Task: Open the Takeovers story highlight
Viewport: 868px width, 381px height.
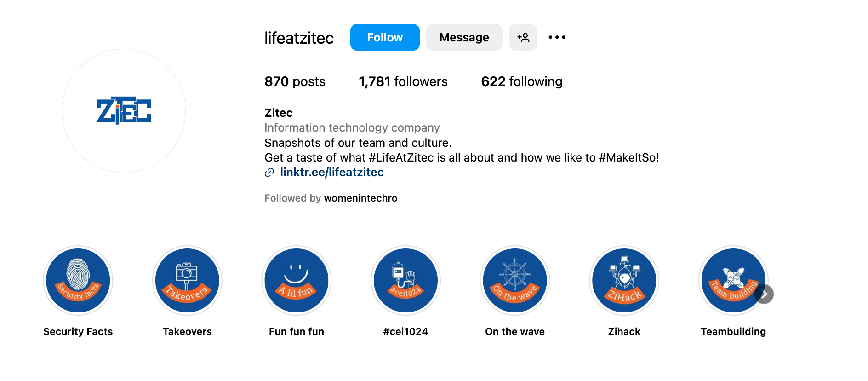Action: (187, 280)
